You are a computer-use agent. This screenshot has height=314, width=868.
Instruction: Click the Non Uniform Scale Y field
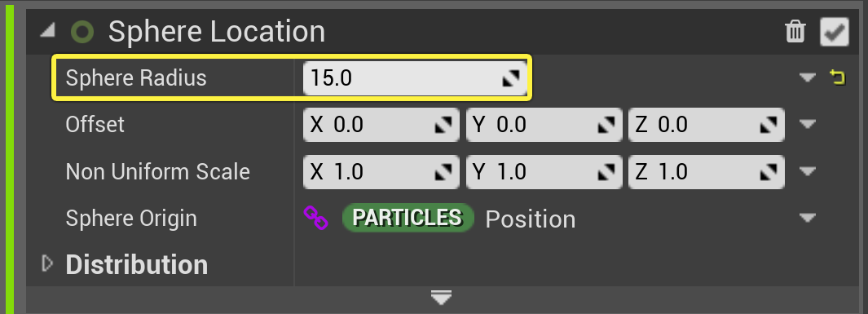(x=544, y=171)
